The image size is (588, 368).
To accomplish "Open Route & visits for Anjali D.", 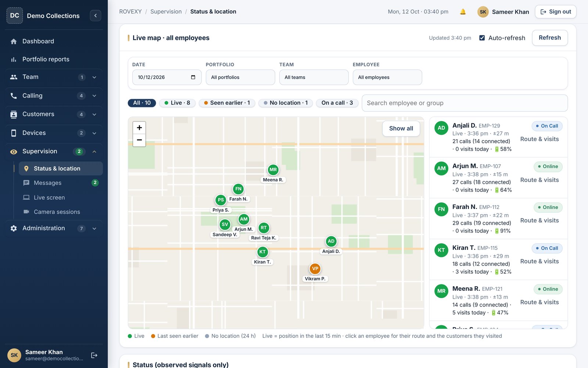I will point(539,139).
